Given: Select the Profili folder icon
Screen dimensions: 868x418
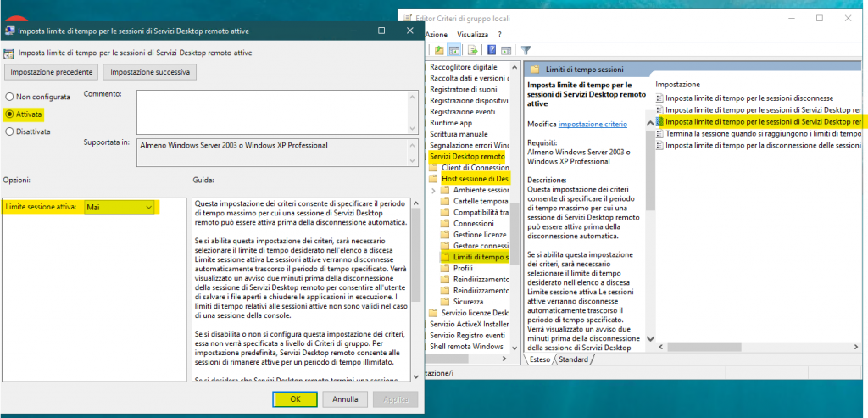Looking at the screenshot, I should (x=446, y=268).
